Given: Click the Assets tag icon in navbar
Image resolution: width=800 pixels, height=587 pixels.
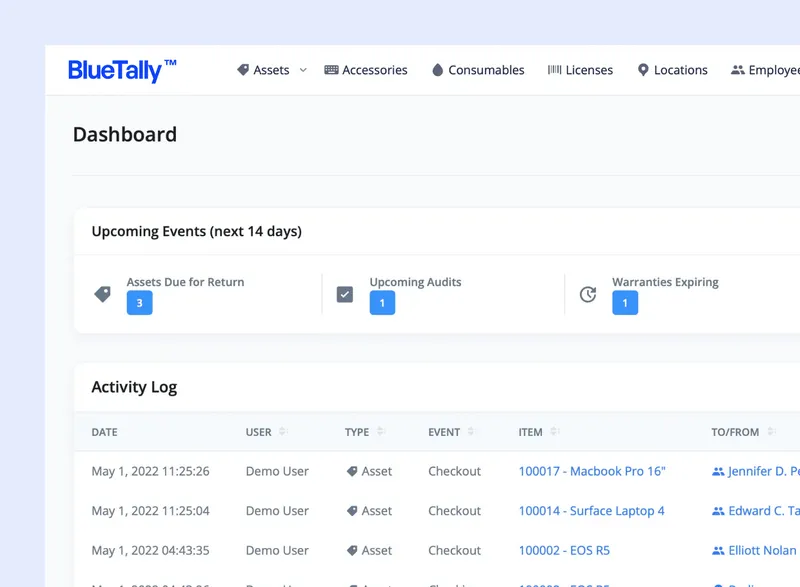Looking at the screenshot, I should 243,70.
